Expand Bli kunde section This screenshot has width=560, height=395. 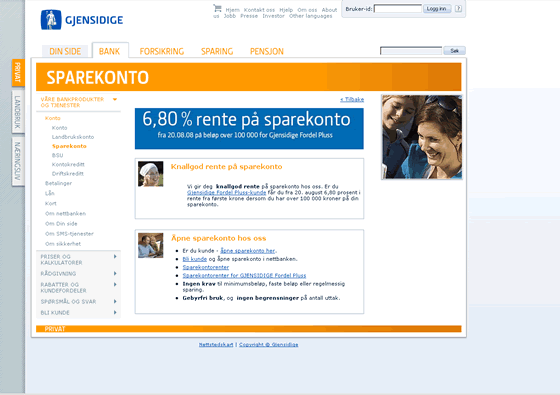tap(79, 313)
